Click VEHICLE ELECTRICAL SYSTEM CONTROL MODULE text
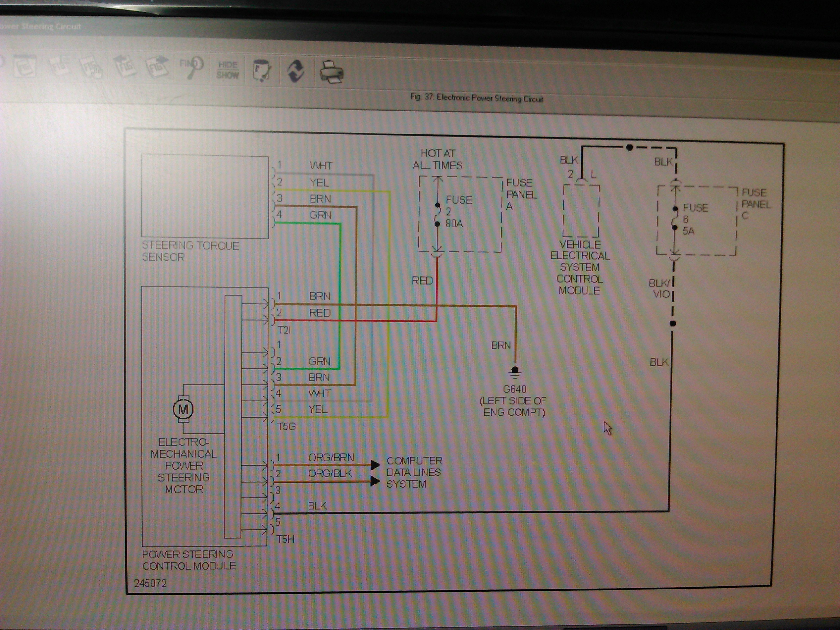This screenshot has width=840, height=630. 580,267
